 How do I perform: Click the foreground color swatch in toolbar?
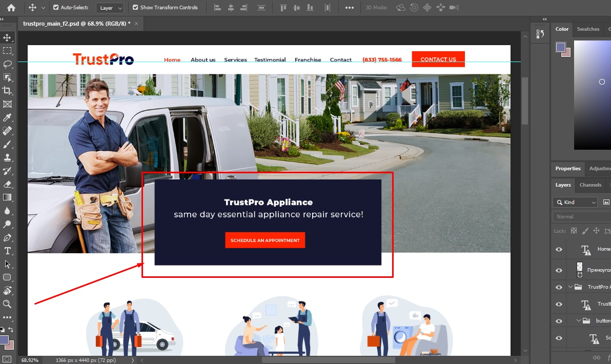(4, 340)
